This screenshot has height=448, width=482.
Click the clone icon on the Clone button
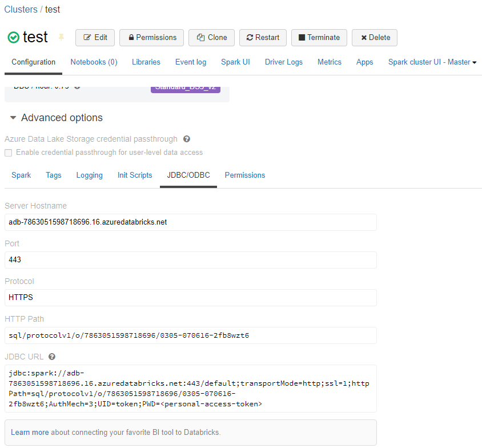201,37
